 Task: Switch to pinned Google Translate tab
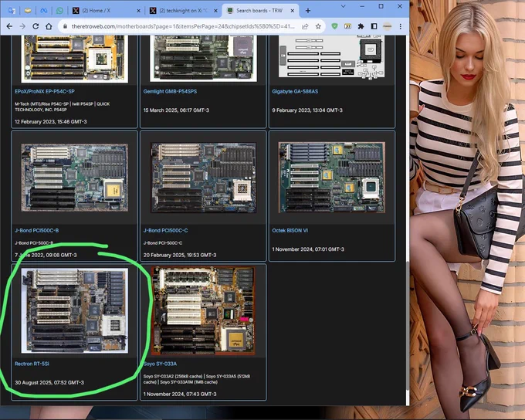pyautogui.click(x=12, y=11)
